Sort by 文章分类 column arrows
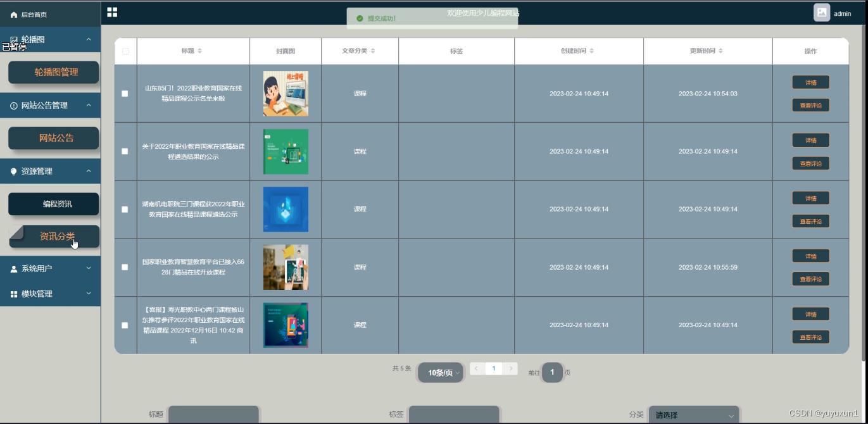 click(x=373, y=51)
